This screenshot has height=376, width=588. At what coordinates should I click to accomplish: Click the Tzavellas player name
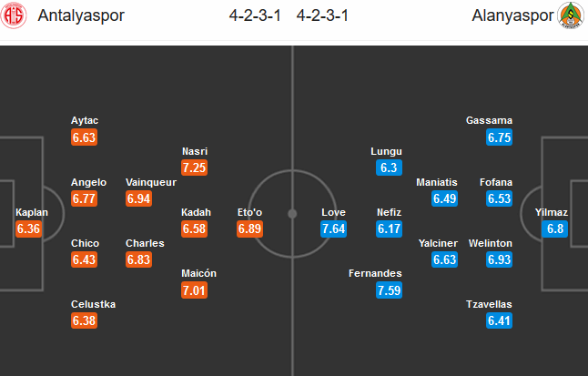(489, 304)
